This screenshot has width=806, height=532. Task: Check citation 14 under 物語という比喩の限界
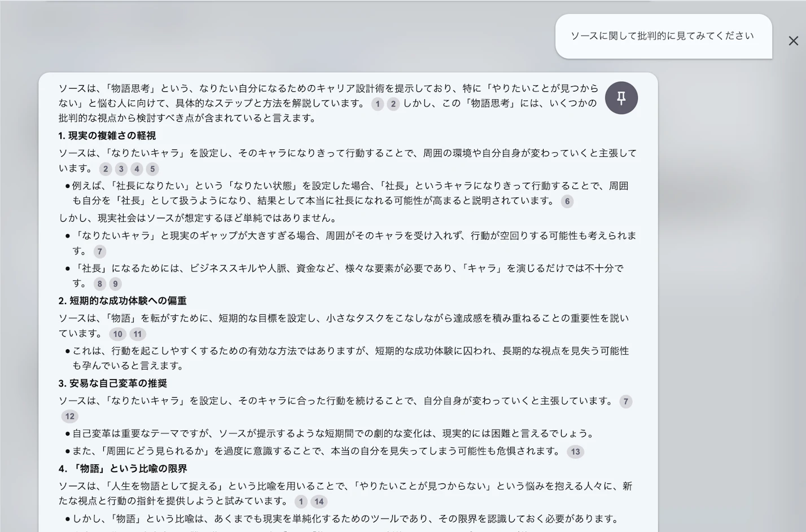(319, 502)
